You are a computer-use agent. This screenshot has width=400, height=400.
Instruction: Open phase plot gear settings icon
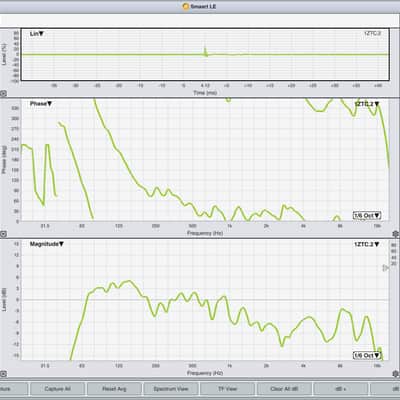pos(396,234)
